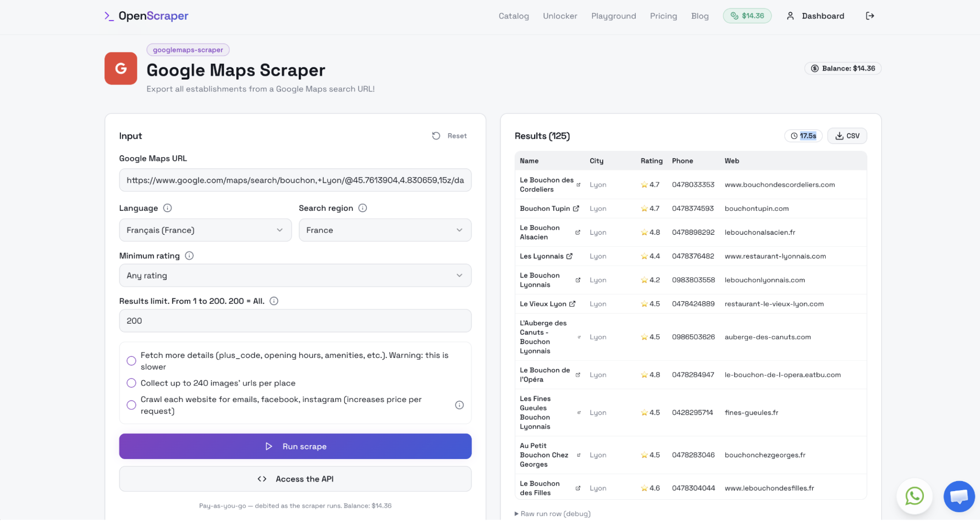Reset the input form
980x521 pixels.
pos(450,136)
